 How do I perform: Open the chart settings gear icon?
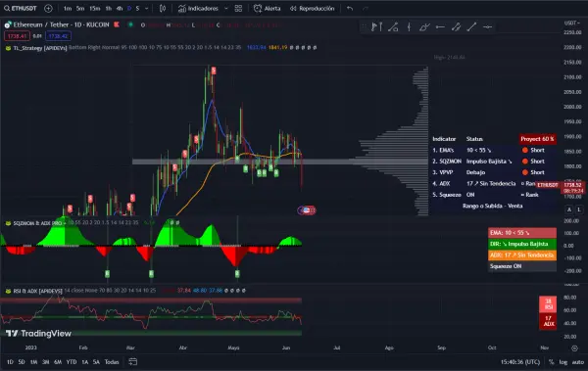pyautogui.click(x=574, y=348)
